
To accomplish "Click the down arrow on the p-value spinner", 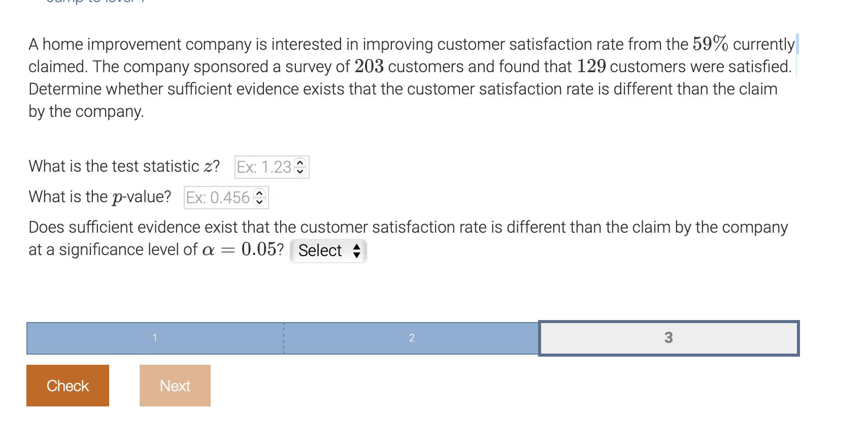I will [259, 201].
